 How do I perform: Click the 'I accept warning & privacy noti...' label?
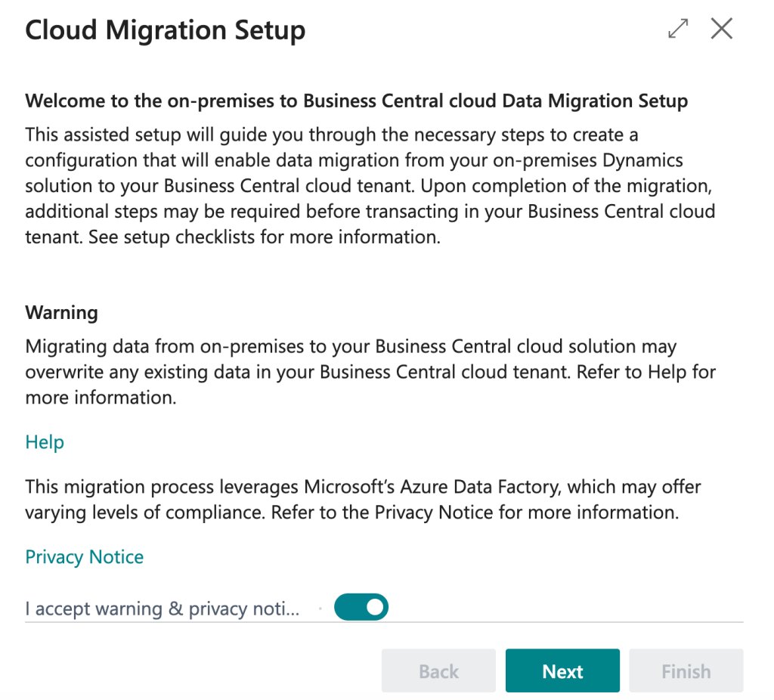pyautogui.click(x=163, y=609)
